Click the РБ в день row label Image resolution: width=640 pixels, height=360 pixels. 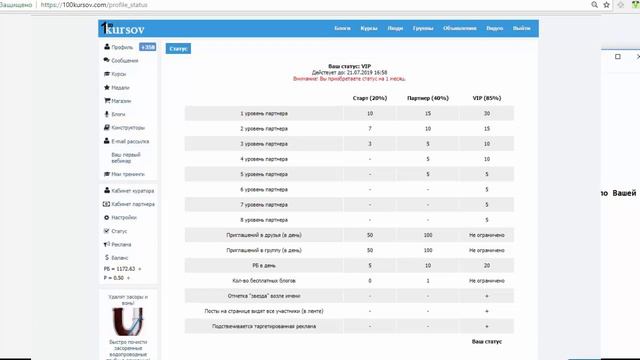pyautogui.click(x=264, y=266)
